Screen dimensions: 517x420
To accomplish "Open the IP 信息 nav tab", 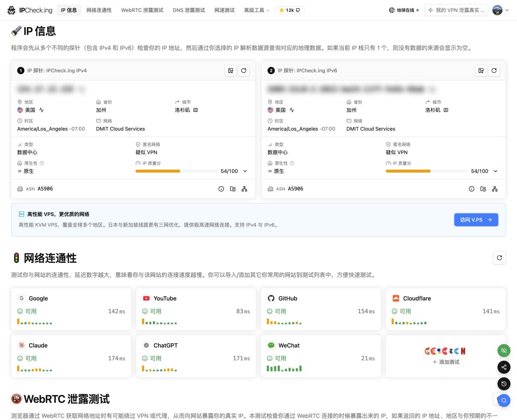I will click(69, 10).
